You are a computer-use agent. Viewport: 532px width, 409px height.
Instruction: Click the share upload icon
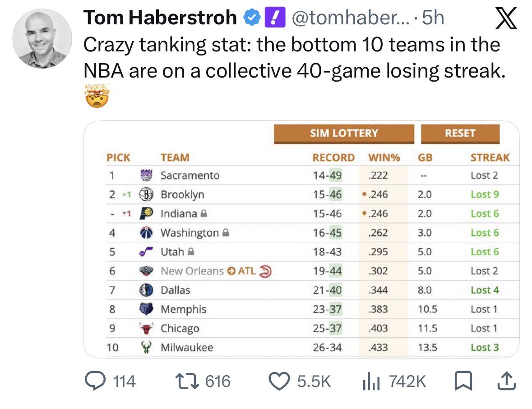click(x=507, y=381)
